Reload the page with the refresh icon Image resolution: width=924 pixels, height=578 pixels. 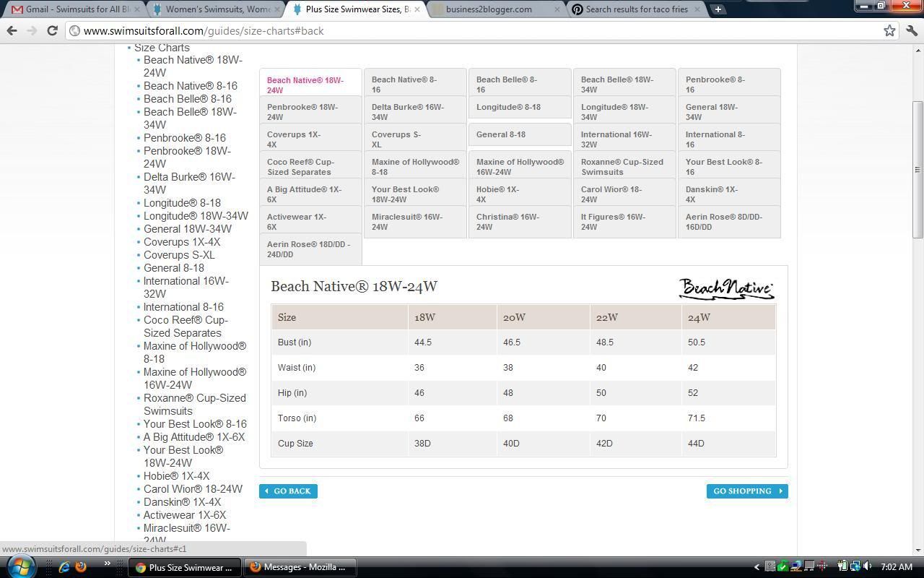(x=52, y=30)
